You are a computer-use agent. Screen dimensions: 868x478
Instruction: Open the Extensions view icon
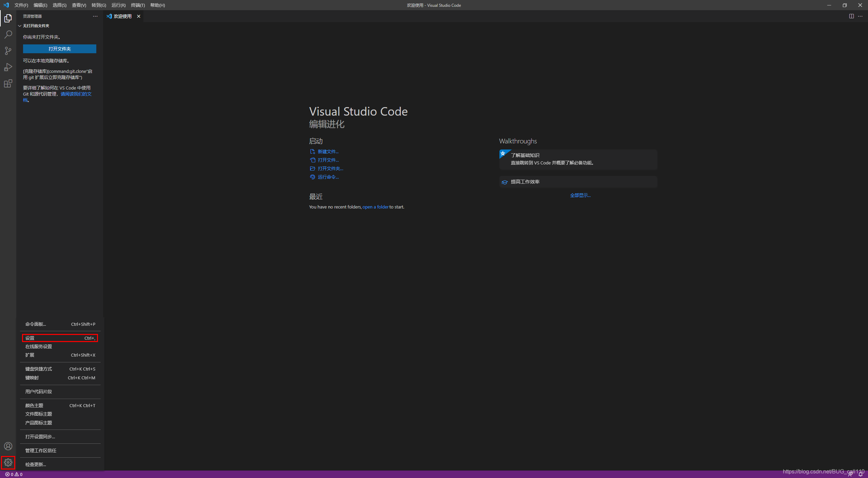[8, 83]
